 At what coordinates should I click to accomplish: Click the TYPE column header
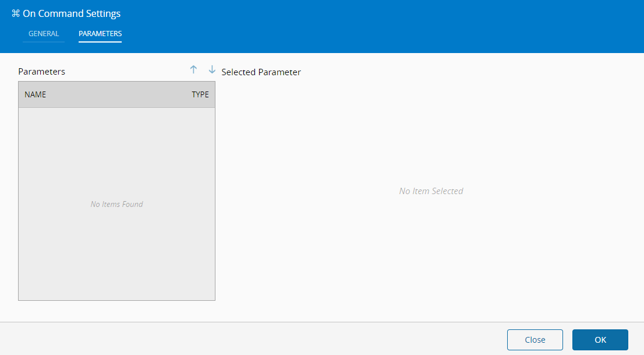click(x=200, y=94)
